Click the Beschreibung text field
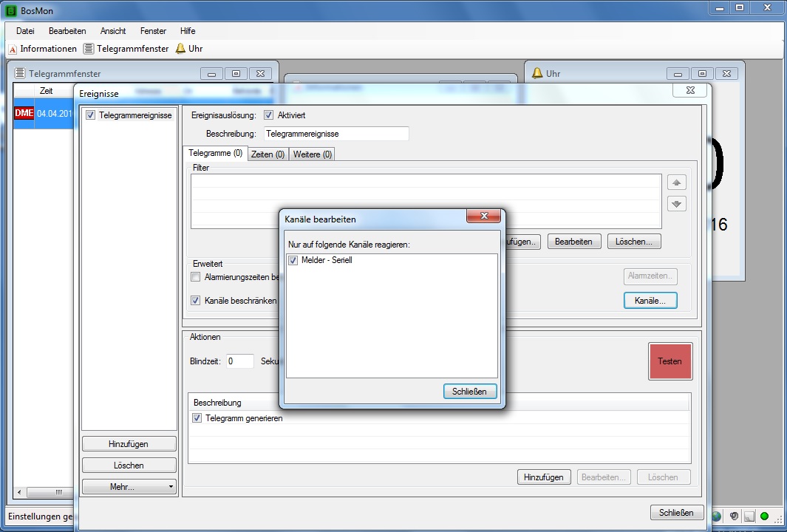Screen dimensions: 787x532 tap(335, 134)
